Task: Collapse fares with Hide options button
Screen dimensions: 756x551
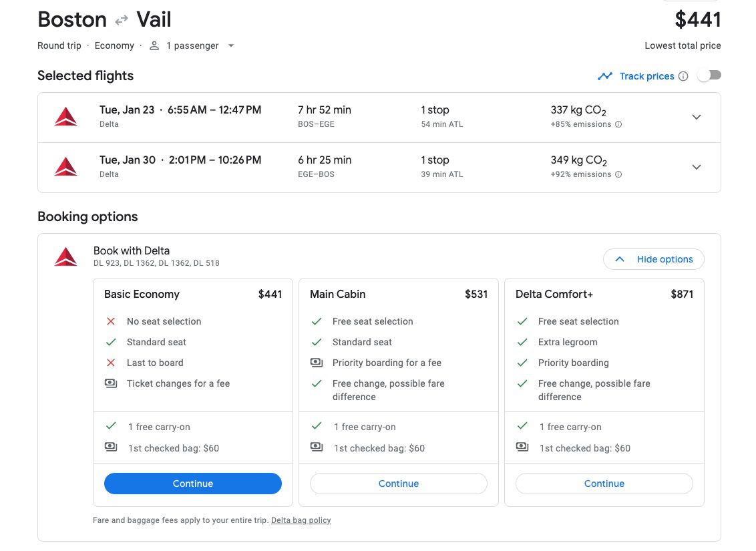Action: point(653,259)
